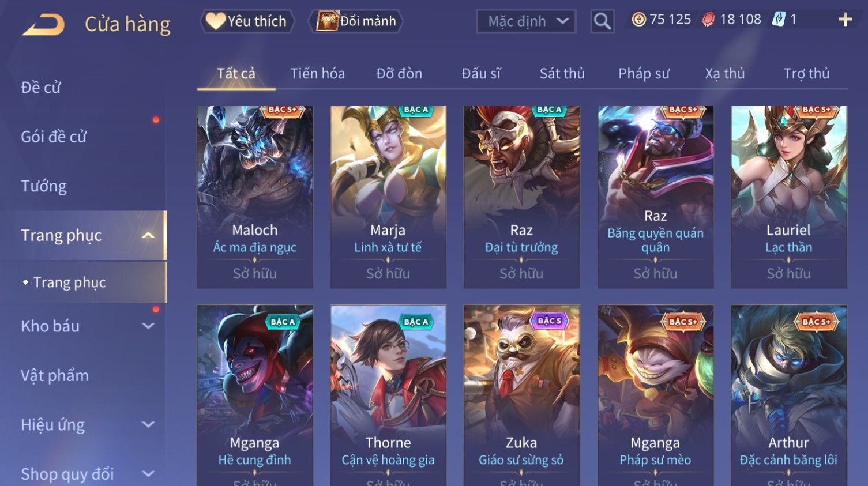Open Tướng in the sidebar
Viewport: 868px width, 486px height.
click(44, 186)
